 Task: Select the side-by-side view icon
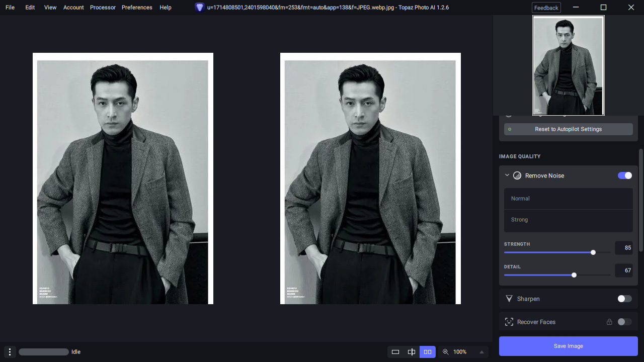point(427,352)
